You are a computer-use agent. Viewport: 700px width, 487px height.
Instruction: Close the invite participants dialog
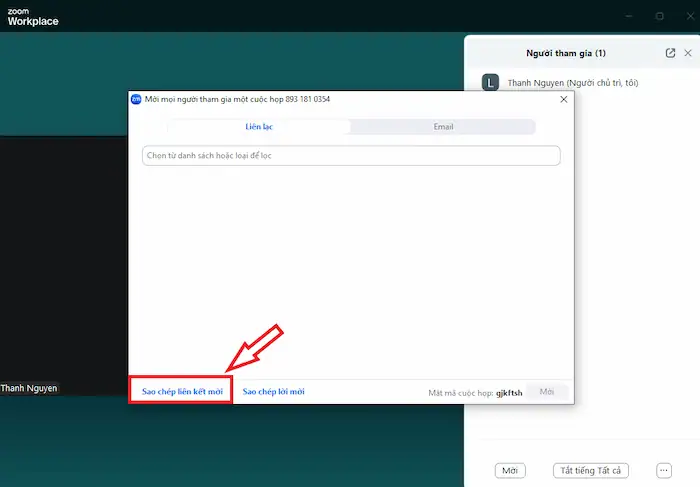click(x=563, y=99)
